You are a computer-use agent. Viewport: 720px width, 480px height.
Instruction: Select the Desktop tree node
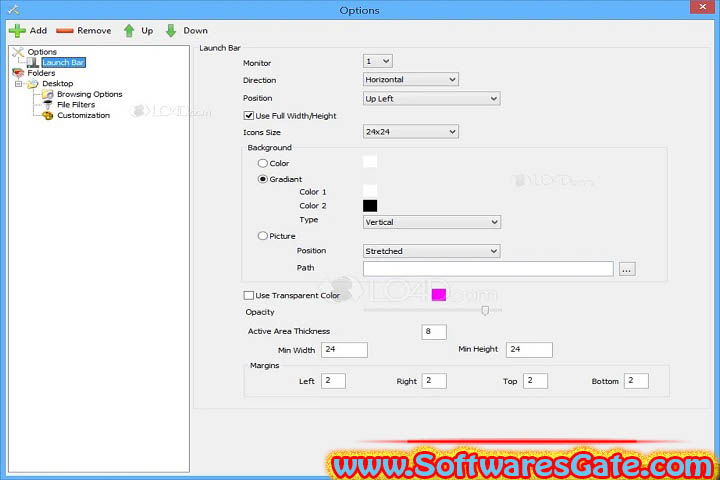pyautogui.click(x=57, y=84)
